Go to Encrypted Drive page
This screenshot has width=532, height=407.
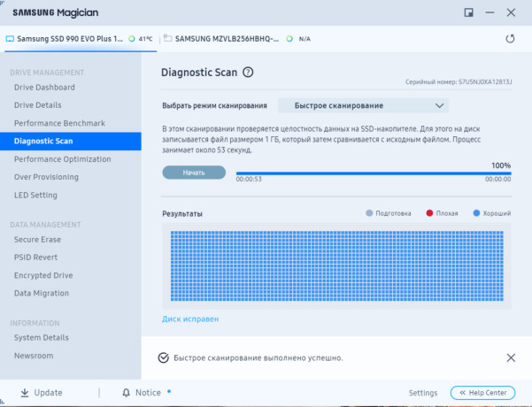tap(43, 275)
